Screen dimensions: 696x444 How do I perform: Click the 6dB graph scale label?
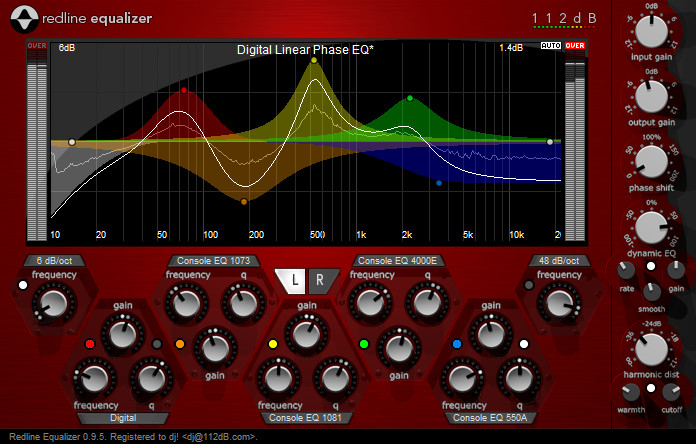tap(67, 48)
